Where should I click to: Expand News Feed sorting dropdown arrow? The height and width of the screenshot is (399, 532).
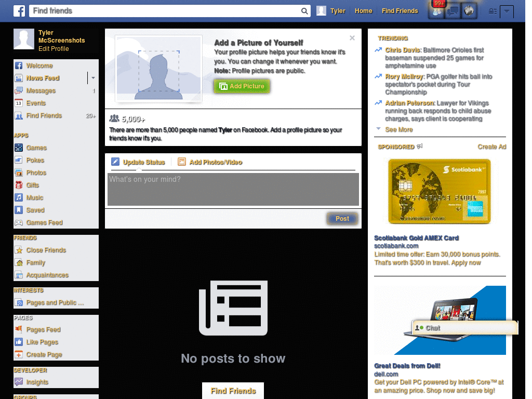[x=93, y=78]
